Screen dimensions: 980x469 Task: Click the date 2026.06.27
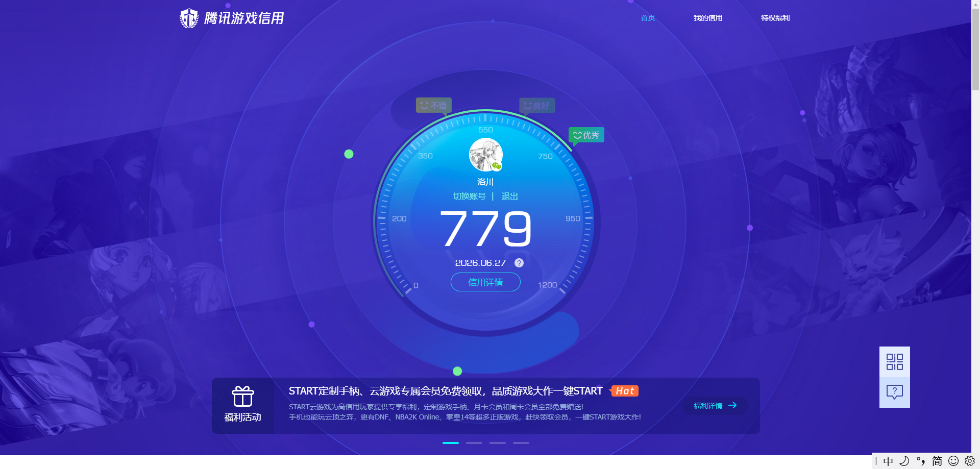coord(480,263)
